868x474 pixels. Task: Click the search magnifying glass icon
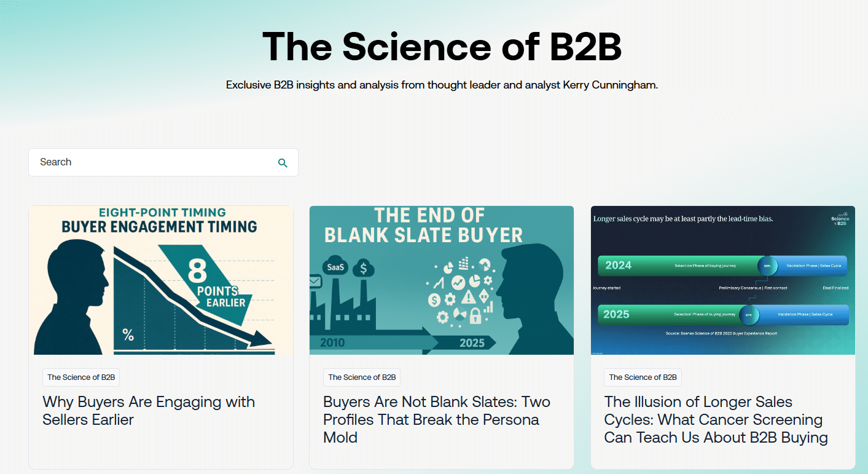[x=283, y=163]
